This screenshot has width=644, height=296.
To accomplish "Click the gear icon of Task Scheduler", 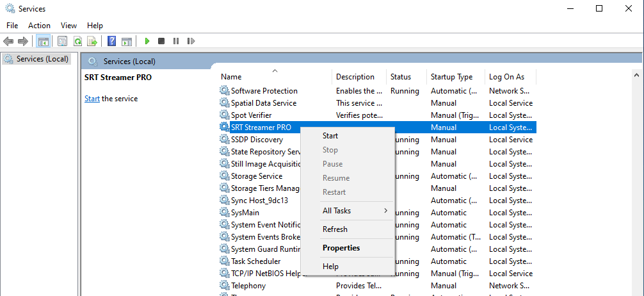I will pos(224,261).
